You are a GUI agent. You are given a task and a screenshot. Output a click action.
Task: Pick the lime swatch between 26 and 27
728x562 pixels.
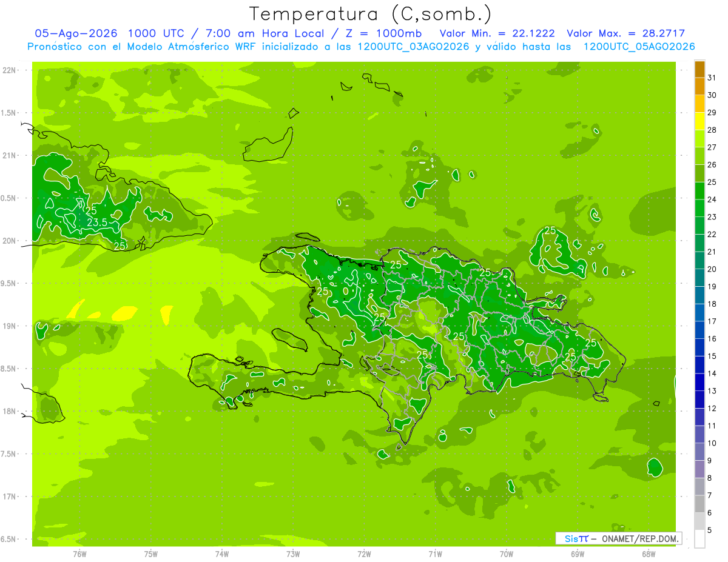tap(699, 156)
